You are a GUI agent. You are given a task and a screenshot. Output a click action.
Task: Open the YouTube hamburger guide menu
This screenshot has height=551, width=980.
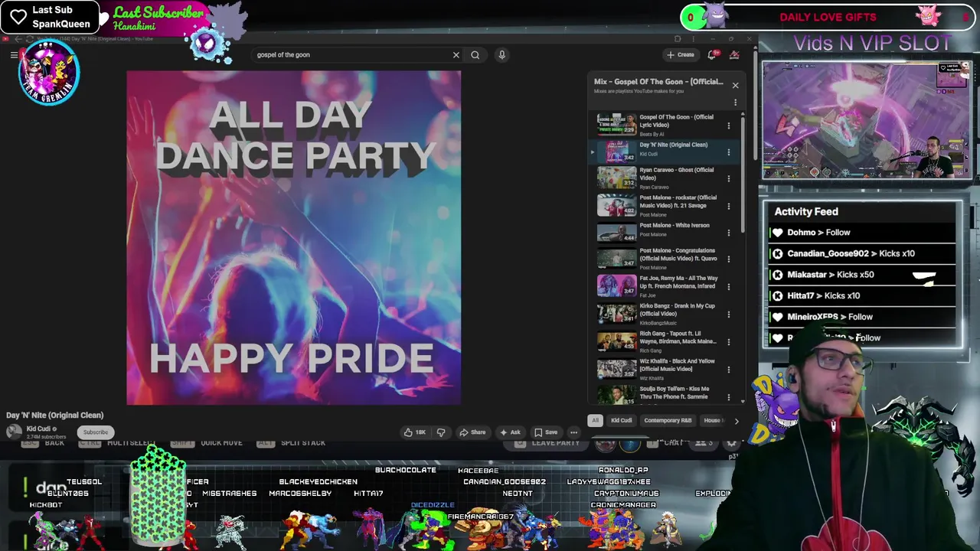pos(14,54)
